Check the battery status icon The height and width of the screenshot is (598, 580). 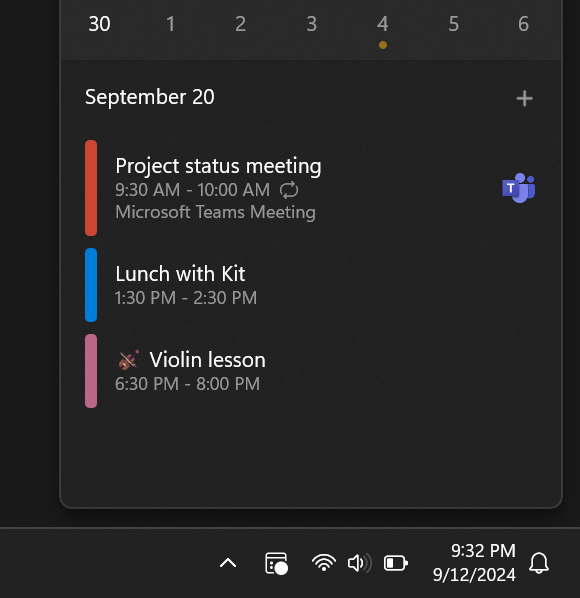pos(396,563)
